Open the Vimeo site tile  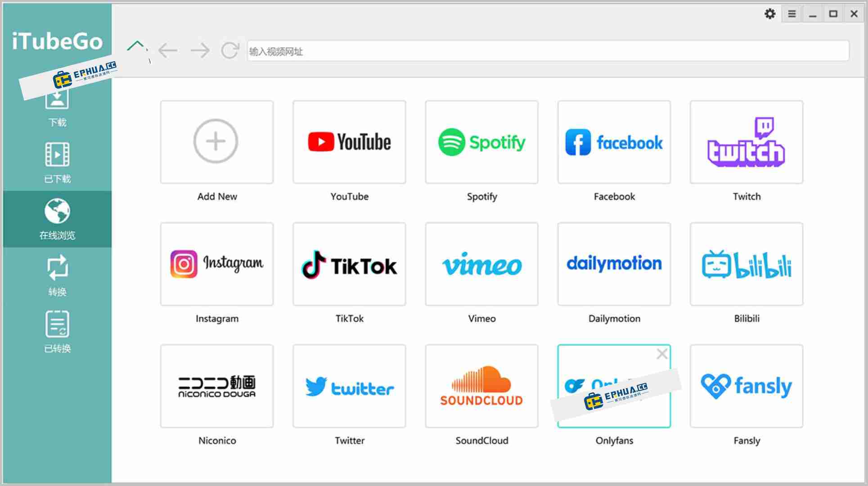pos(481,264)
